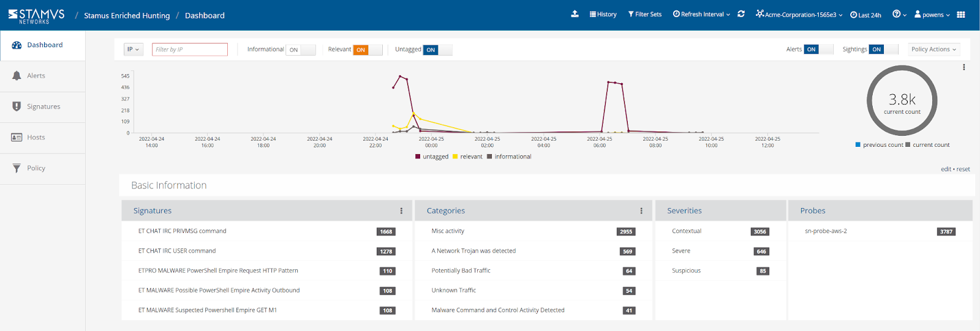Image resolution: width=980 pixels, height=331 pixels.
Task: Expand the Refresh Interval dropdown
Action: coord(701,15)
